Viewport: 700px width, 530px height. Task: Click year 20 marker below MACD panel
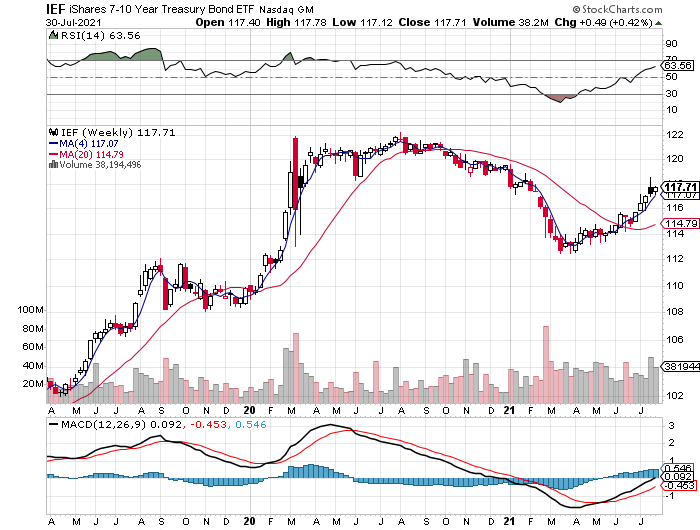point(250,522)
